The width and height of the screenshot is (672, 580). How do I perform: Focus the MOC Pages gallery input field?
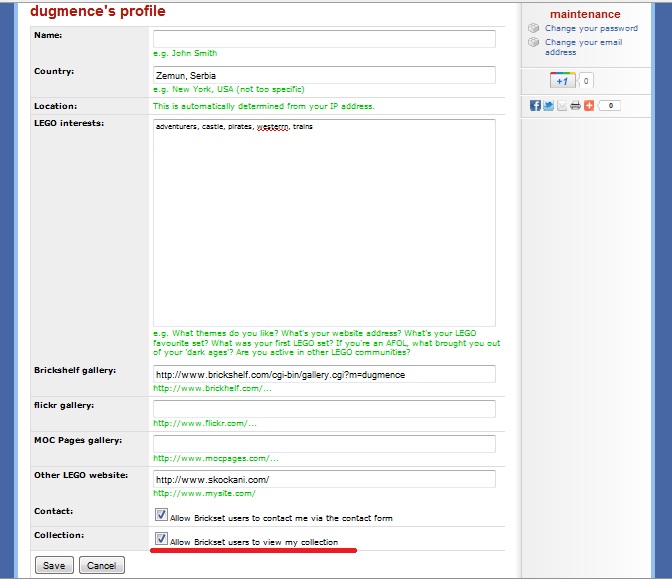pyautogui.click(x=324, y=444)
